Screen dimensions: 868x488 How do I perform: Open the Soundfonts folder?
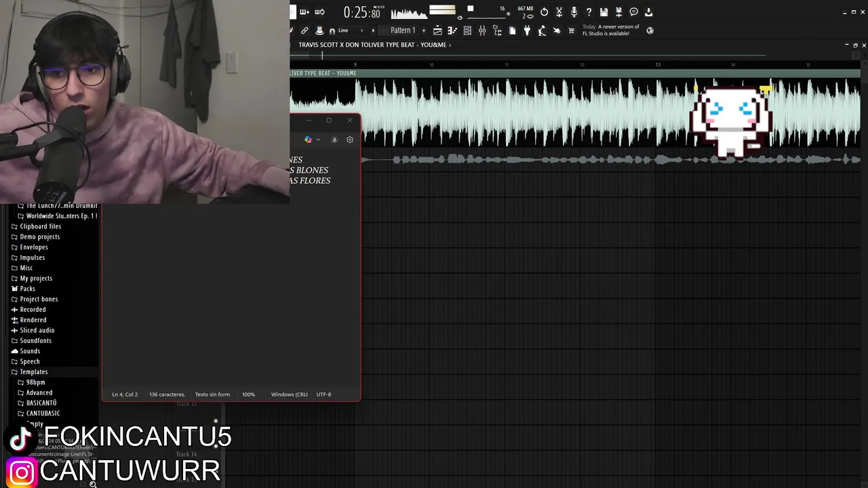31,341
